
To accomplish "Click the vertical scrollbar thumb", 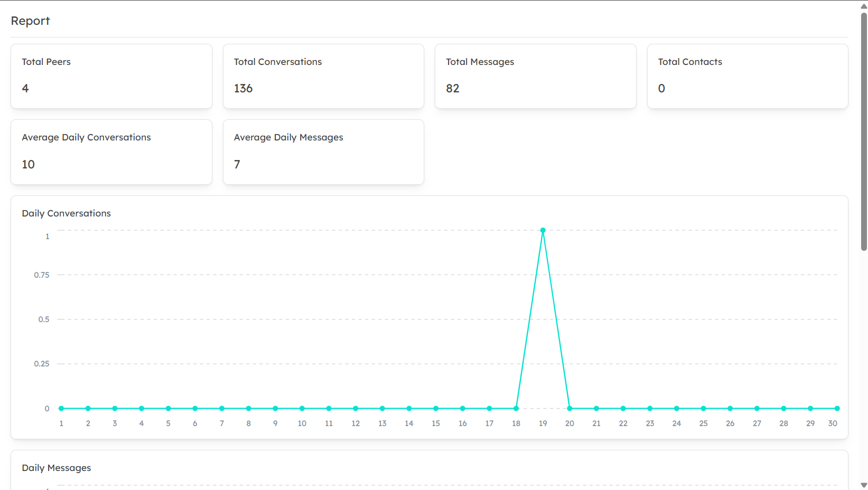I will 864,132.
